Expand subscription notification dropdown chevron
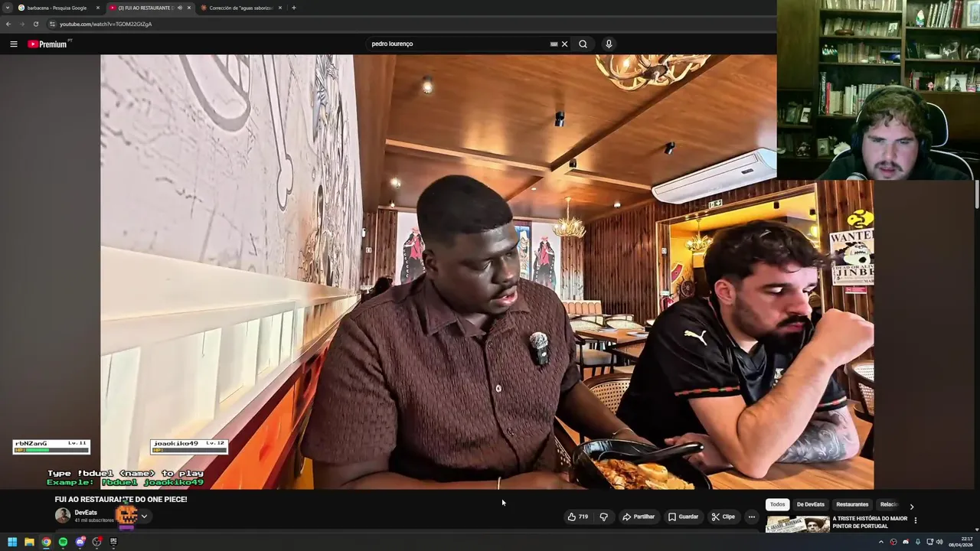Screen dimensions: 980x551 click(x=144, y=516)
